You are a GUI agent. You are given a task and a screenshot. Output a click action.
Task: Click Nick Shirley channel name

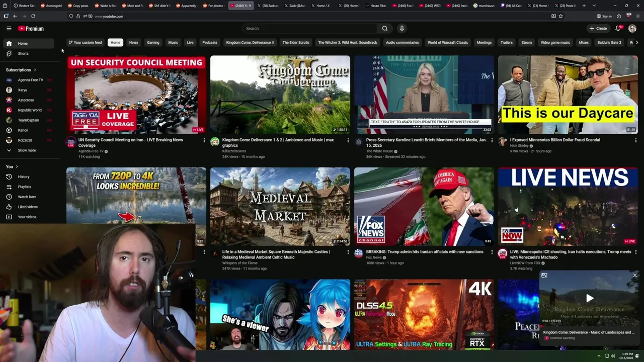[x=519, y=145]
